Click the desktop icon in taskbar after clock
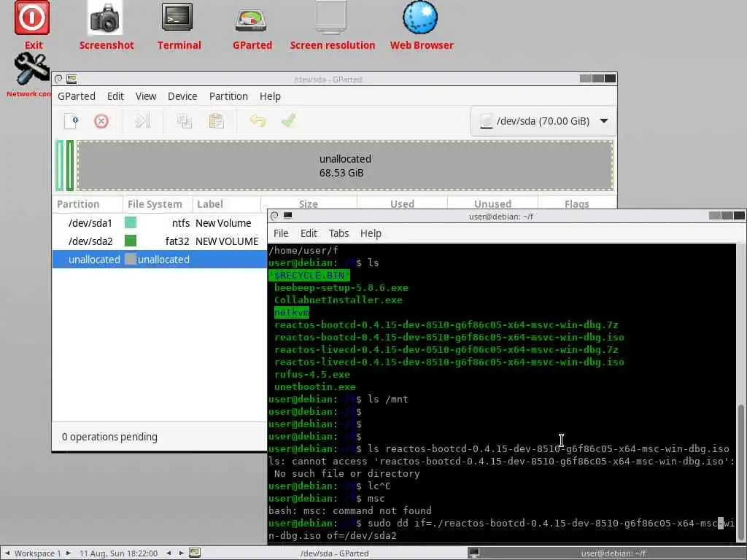Viewport: 747px width, 560px height. click(x=194, y=553)
